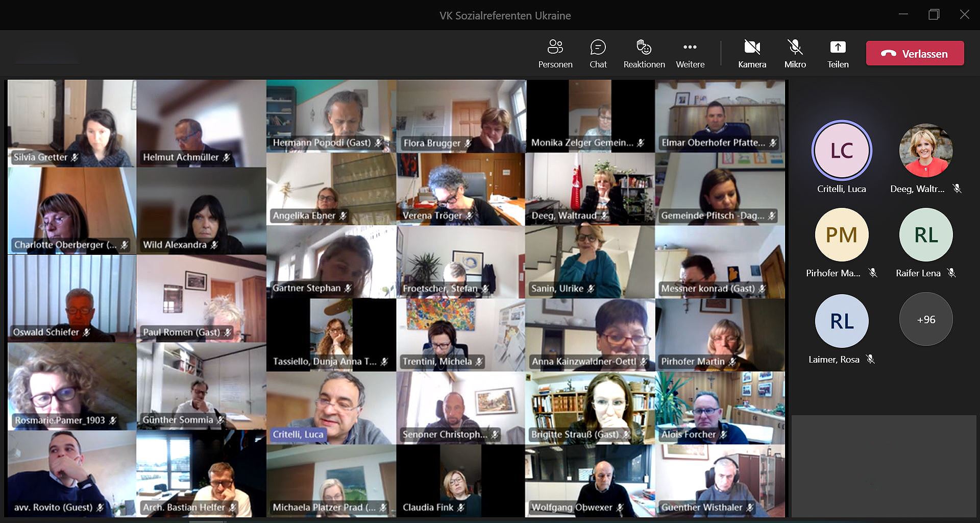Unmute with the Mikro button

pos(795,53)
